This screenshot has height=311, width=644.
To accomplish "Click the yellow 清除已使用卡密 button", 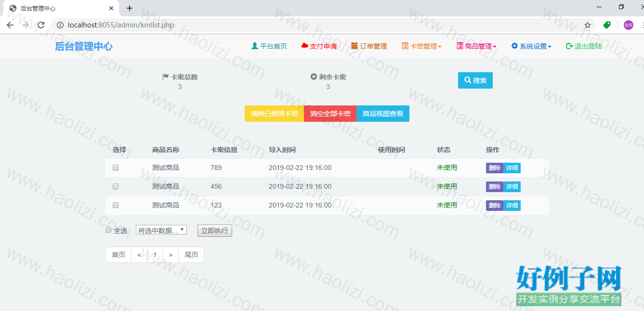I will (x=274, y=114).
